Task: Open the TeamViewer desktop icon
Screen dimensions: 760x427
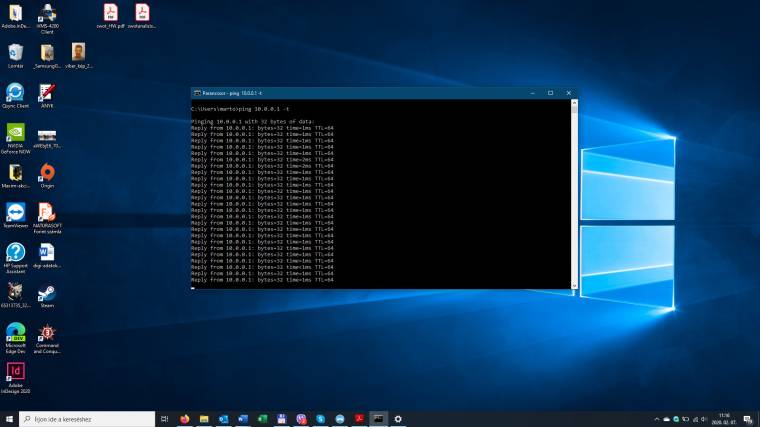Action: [16, 213]
